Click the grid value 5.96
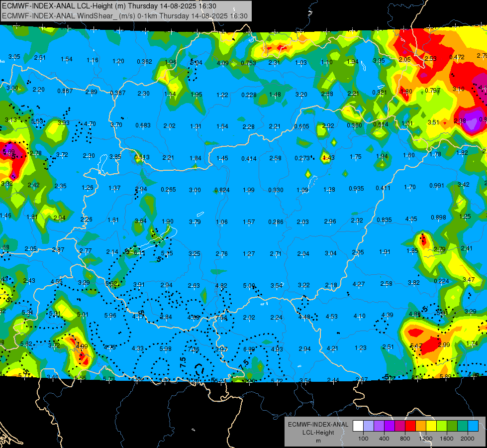Image resolution: width=487 pixels, height=448 pixels. pyautogui.click(x=110, y=316)
